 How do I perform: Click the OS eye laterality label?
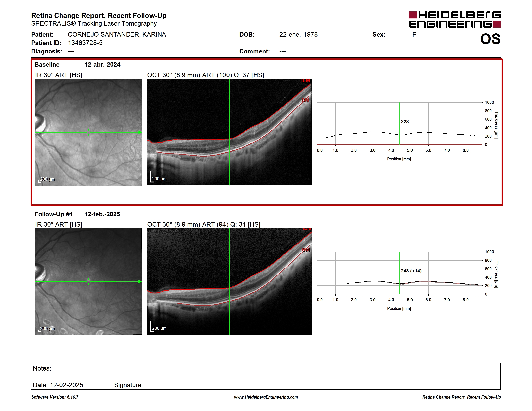click(490, 39)
